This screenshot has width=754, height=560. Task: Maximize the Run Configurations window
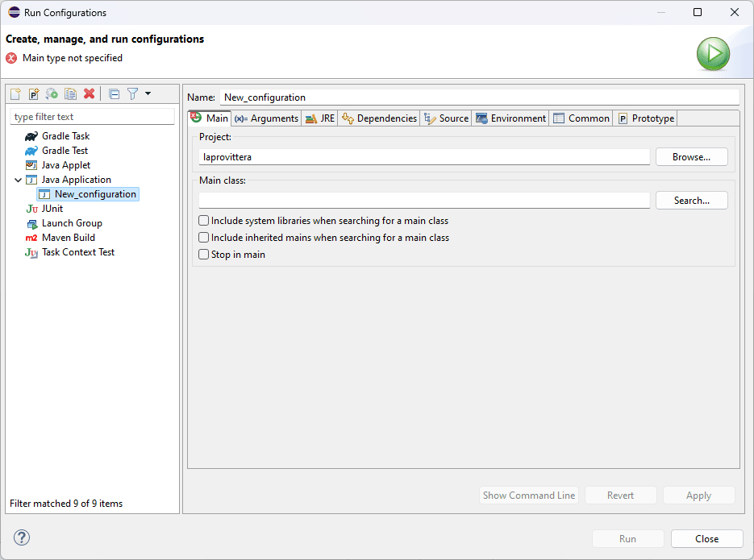pyautogui.click(x=698, y=12)
